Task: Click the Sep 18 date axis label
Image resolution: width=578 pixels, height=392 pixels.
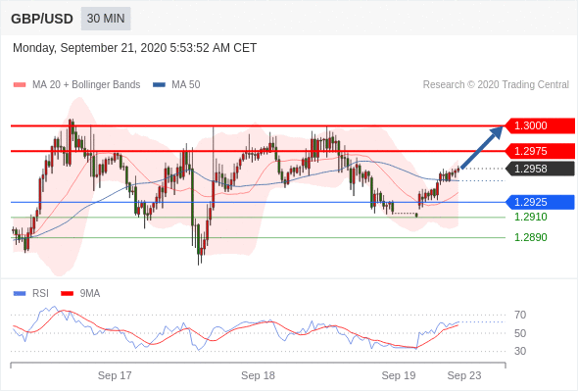Action: [x=258, y=375]
